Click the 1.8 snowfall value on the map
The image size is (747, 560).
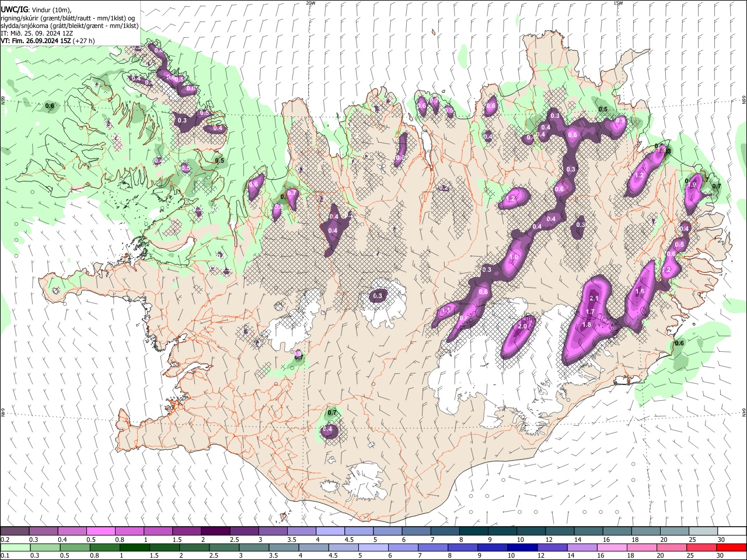pyautogui.click(x=587, y=324)
